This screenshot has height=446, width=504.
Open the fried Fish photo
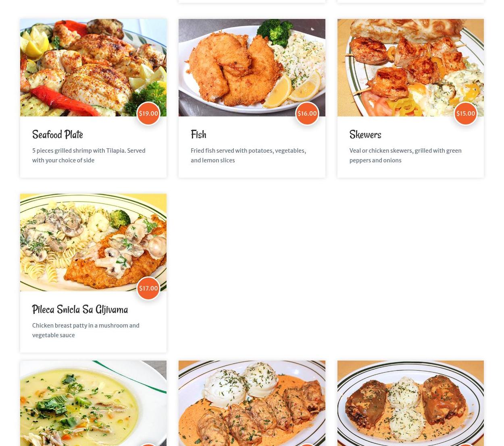[252, 68]
